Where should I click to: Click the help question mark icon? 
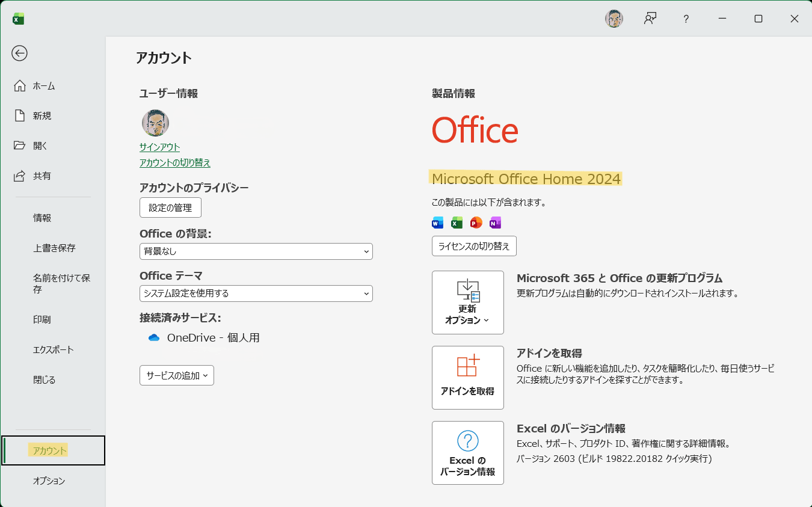(686, 19)
